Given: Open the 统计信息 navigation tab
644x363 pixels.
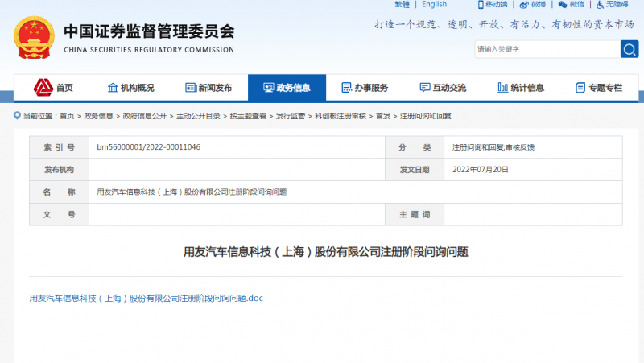Looking at the screenshot, I should pos(521,88).
